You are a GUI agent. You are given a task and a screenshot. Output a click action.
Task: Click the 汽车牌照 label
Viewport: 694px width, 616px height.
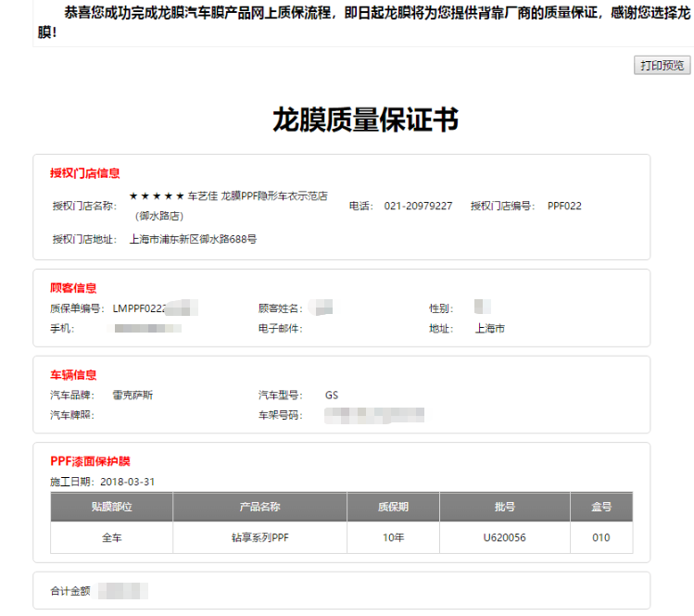pyautogui.click(x=72, y=415)
